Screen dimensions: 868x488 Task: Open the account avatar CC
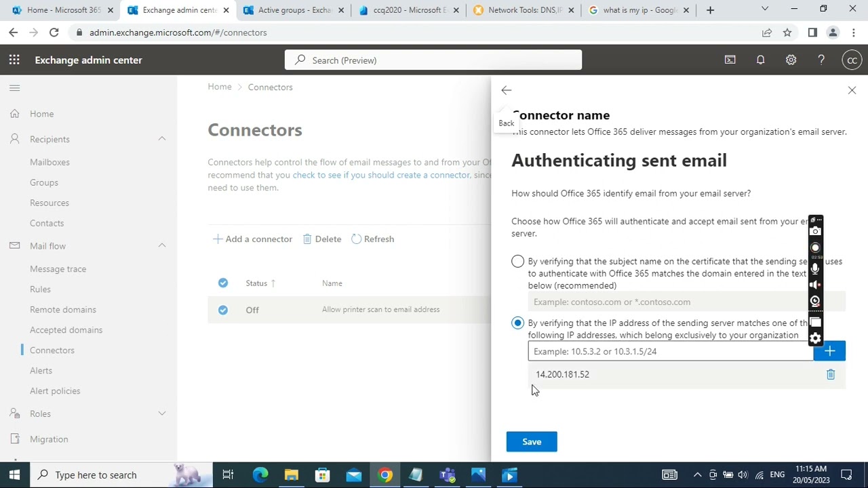point(852,60)
